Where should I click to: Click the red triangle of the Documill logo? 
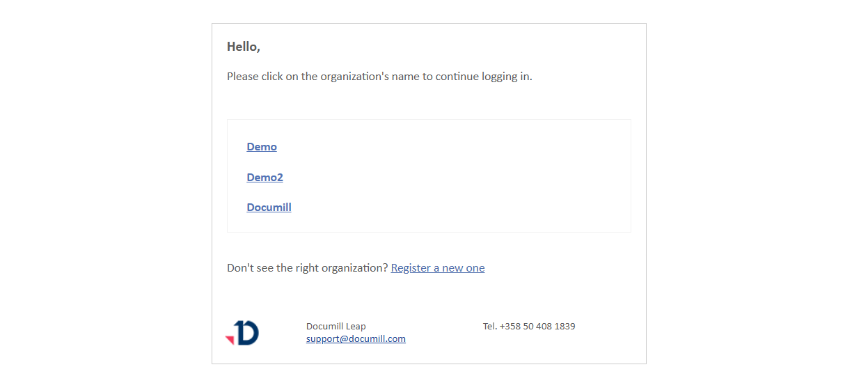[230, 339]
